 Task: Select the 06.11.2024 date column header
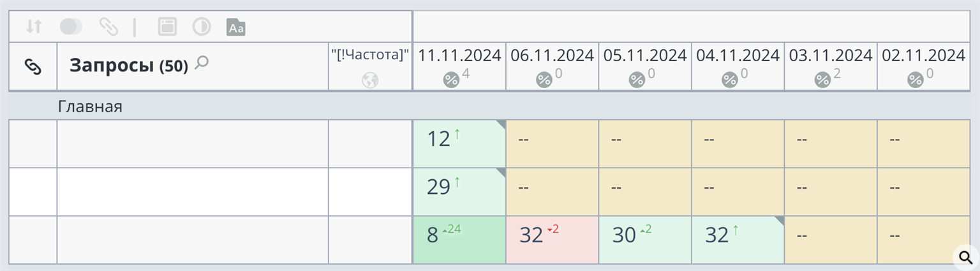tap(552, 56)
